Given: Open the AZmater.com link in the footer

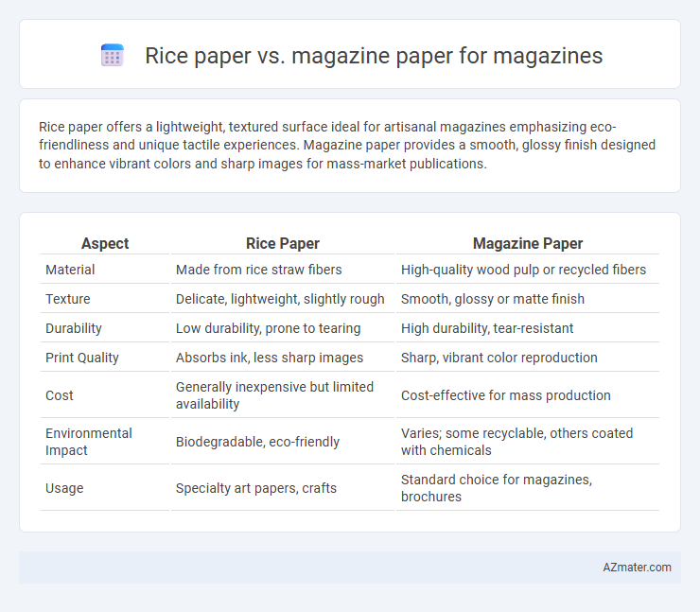Looking at the screenshot, I should tap(637, 568).
